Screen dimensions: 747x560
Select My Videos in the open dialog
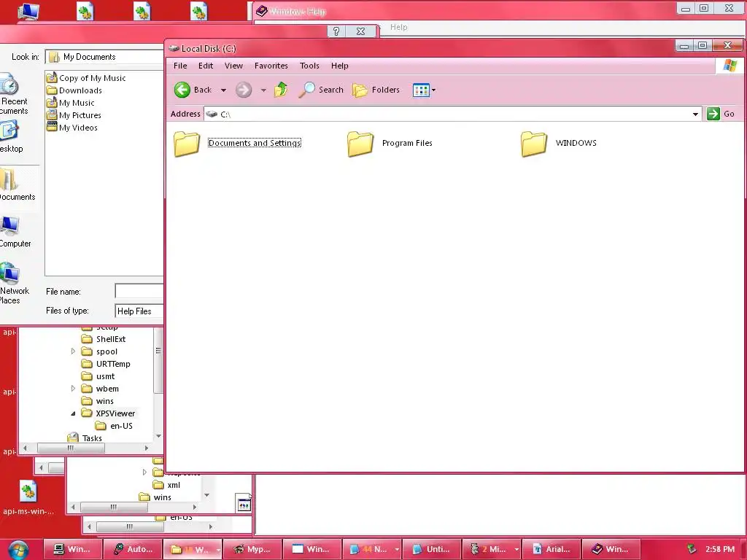[72, 128]
